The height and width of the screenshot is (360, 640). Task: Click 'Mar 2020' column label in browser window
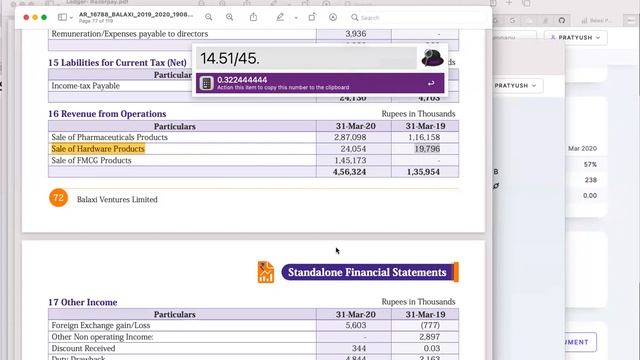tap(582, 149)
